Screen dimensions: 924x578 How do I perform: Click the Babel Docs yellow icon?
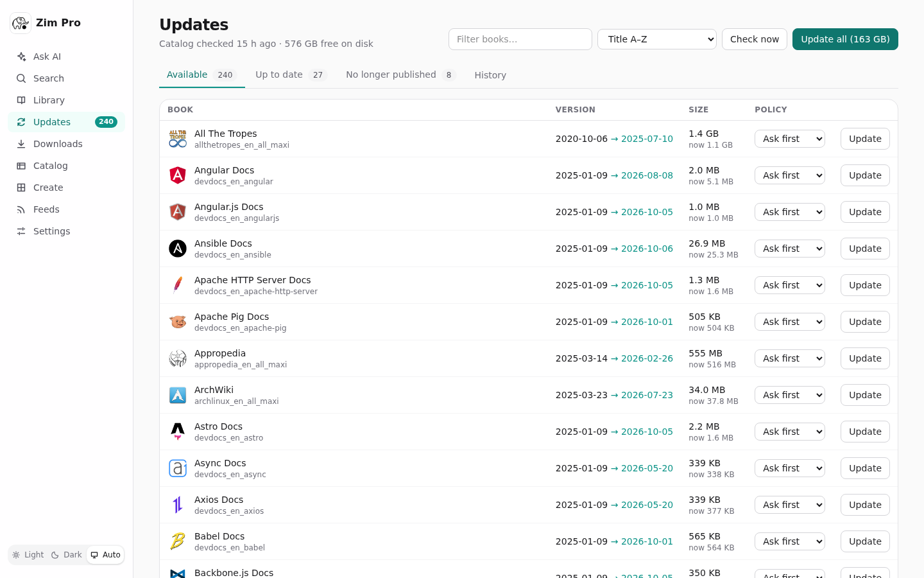point(178,541)
